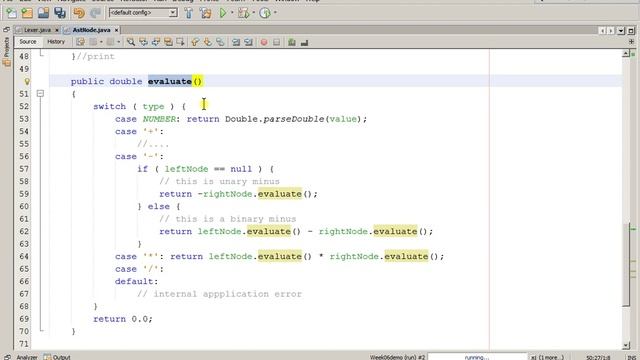This screenshot has width=640, height=360.
Task: Click the Shift Line Right icon
Action: [x=249, y=42]
